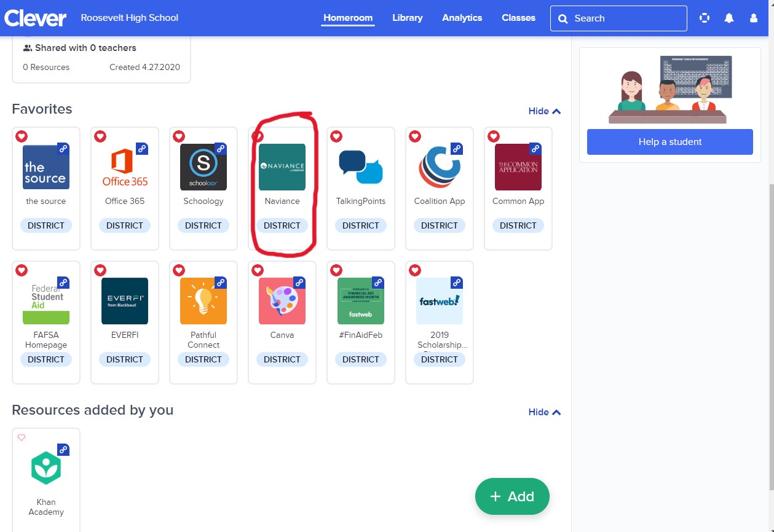Open Schoology app icon

[x=203, y=167]
